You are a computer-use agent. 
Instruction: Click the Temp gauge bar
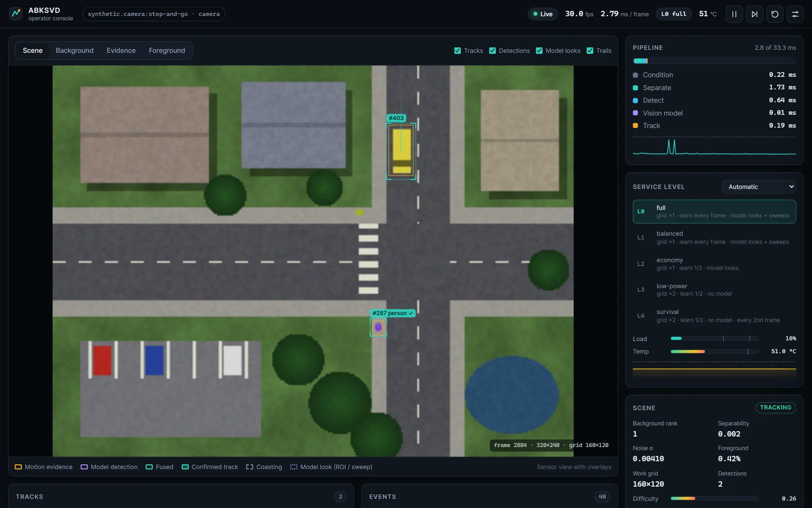click(x=715, y=351)
